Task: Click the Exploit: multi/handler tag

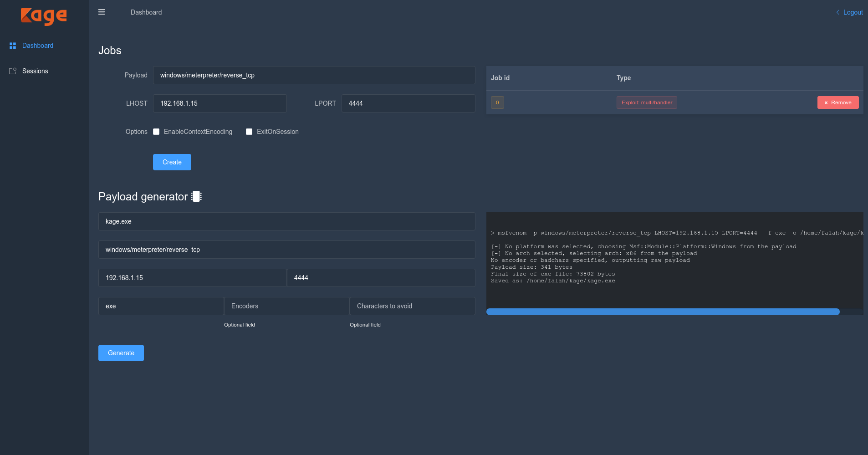Action: point(647,102)
